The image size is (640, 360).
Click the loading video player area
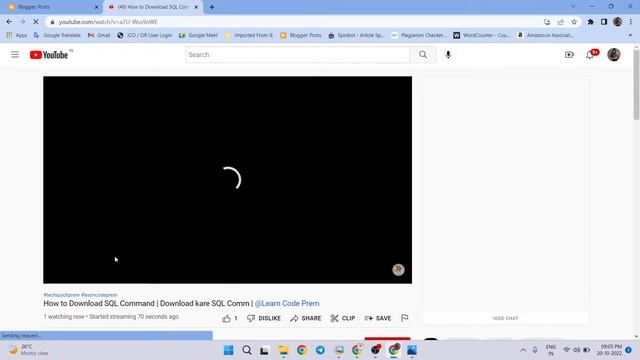pyautogui.click(x=227, y=180)
